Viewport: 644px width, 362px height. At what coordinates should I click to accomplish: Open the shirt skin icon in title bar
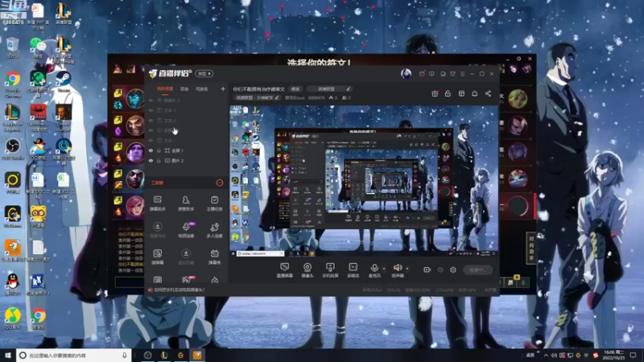pyautogui.click(x=452, y=74)
